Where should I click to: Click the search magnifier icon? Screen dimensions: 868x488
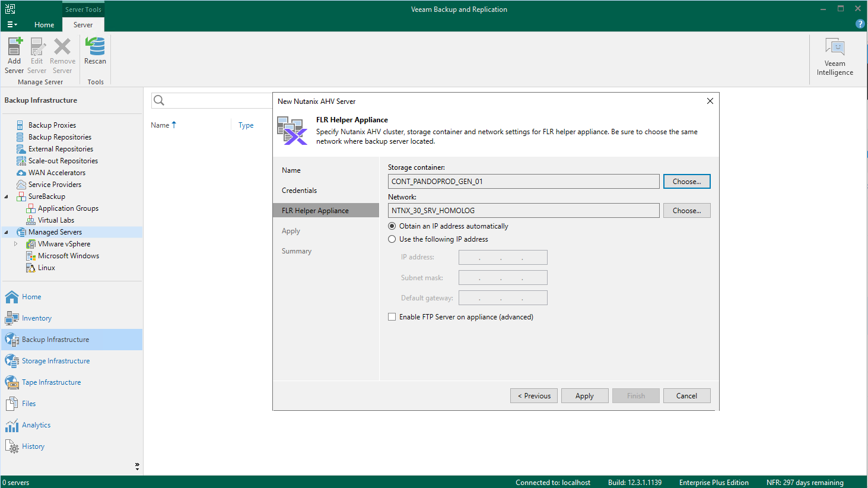point(159,100)
